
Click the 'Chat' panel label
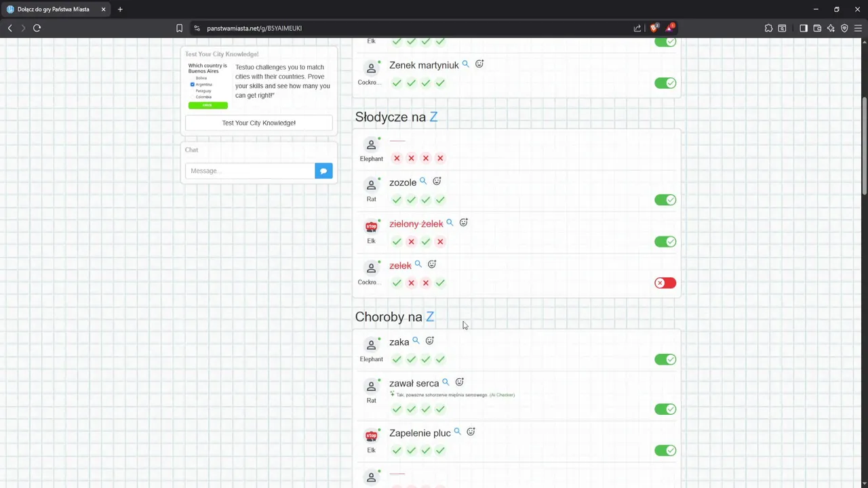[x=192, y=150]
